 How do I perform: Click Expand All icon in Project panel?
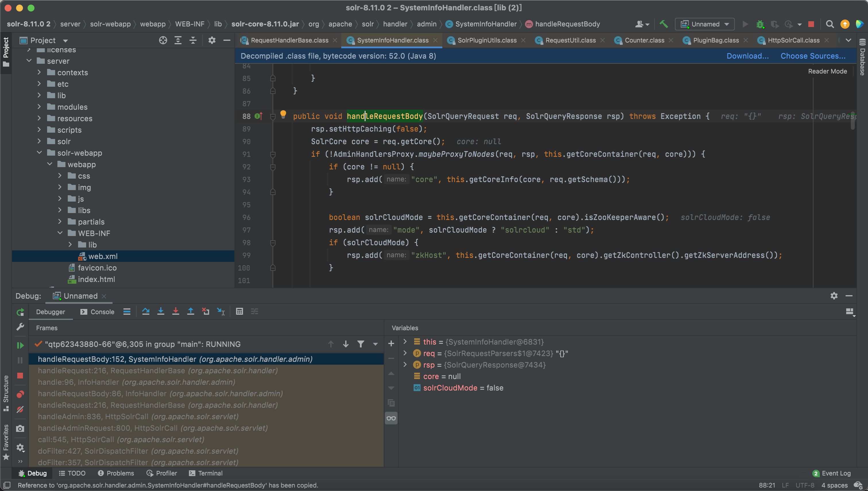(178, 40)
